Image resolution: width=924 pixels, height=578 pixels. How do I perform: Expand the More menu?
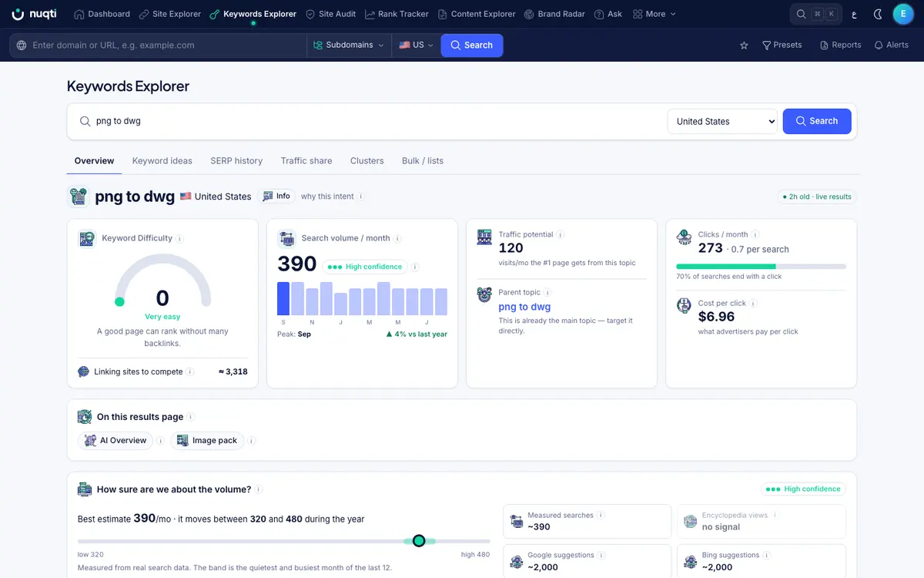click(654, 14)
